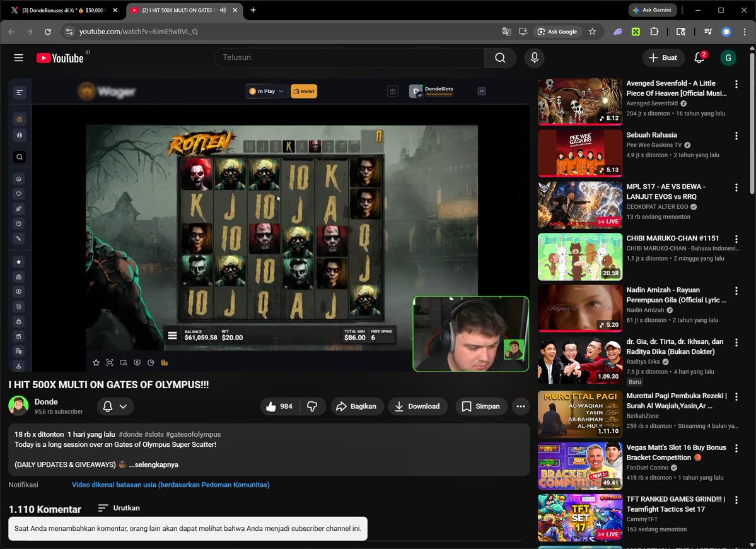Reload the page in Chrome

48,32
